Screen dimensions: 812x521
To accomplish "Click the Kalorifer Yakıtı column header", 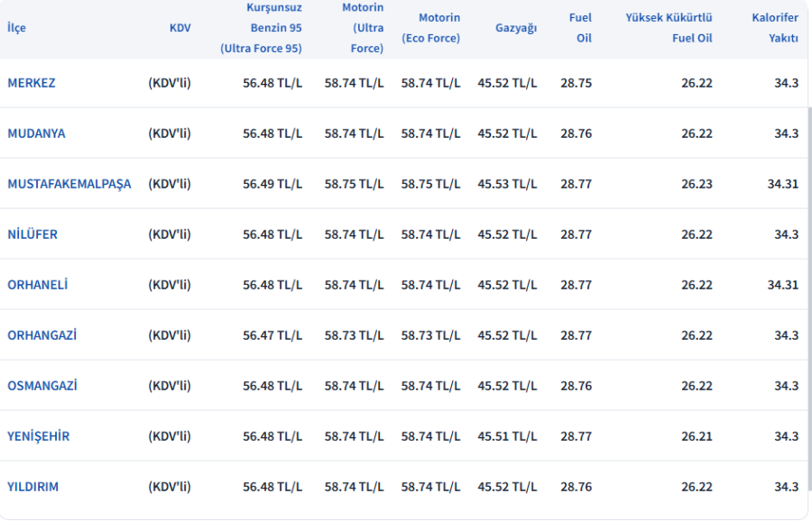I will (x=775, y=28).
